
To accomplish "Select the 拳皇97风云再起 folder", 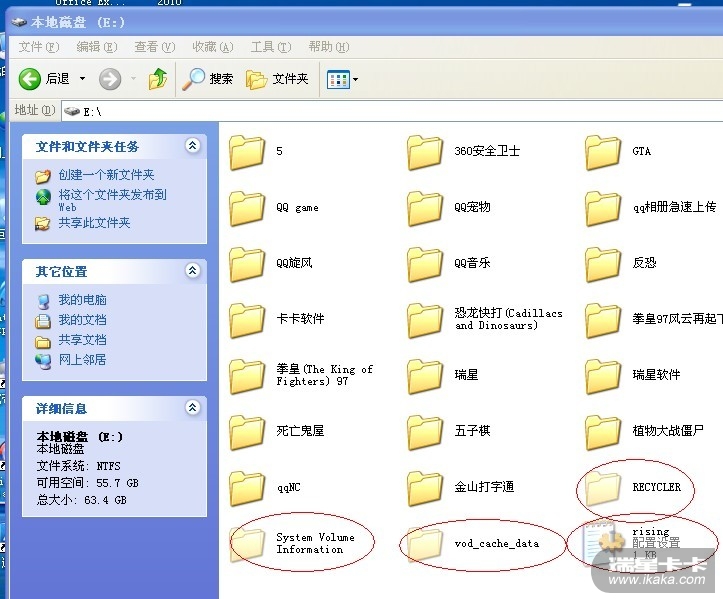I will coord(653,320).
